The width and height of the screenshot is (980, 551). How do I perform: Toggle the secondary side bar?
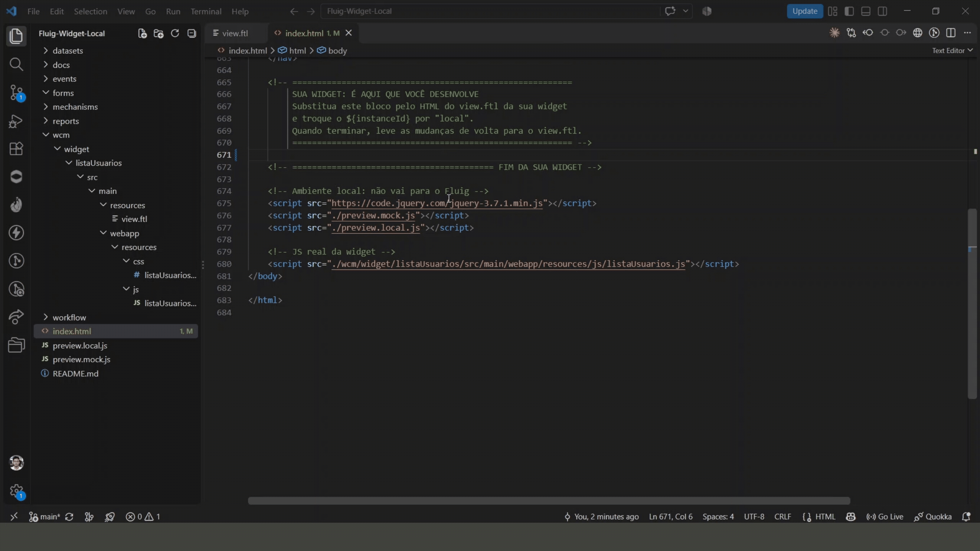(882, 11)
